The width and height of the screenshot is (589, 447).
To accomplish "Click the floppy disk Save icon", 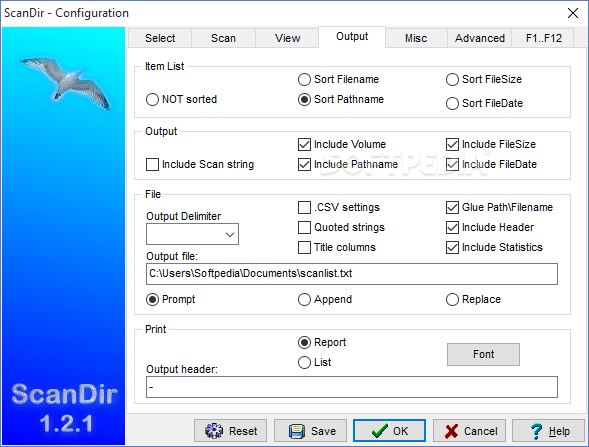I will (x=297, y=431).
